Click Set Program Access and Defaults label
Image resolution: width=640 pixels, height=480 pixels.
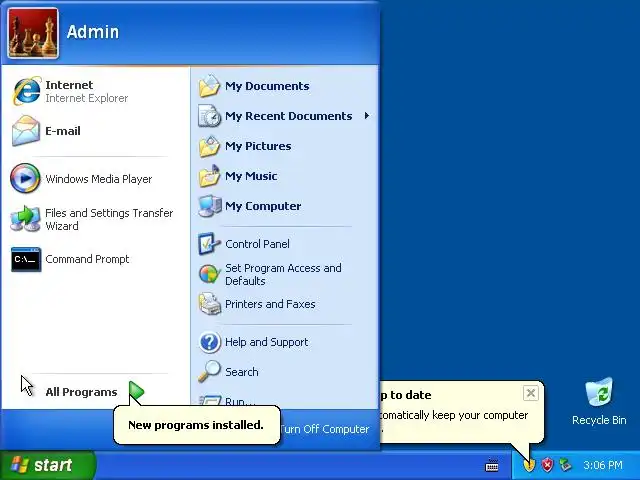point(283,274)
